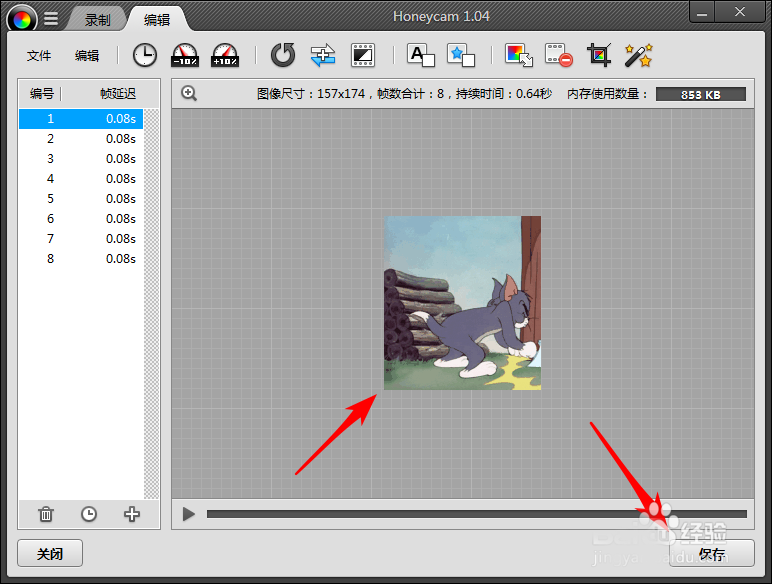Click the 保存 button

coord(711,553)
